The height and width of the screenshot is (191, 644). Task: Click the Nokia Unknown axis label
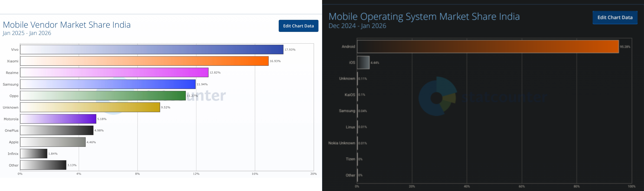pyautogui.click(x=342, y=143)
